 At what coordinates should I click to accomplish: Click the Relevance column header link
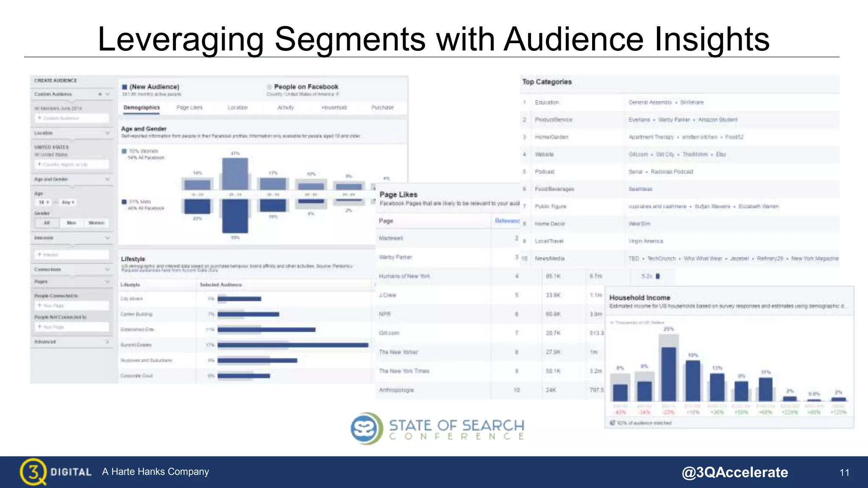coord(507,221)
